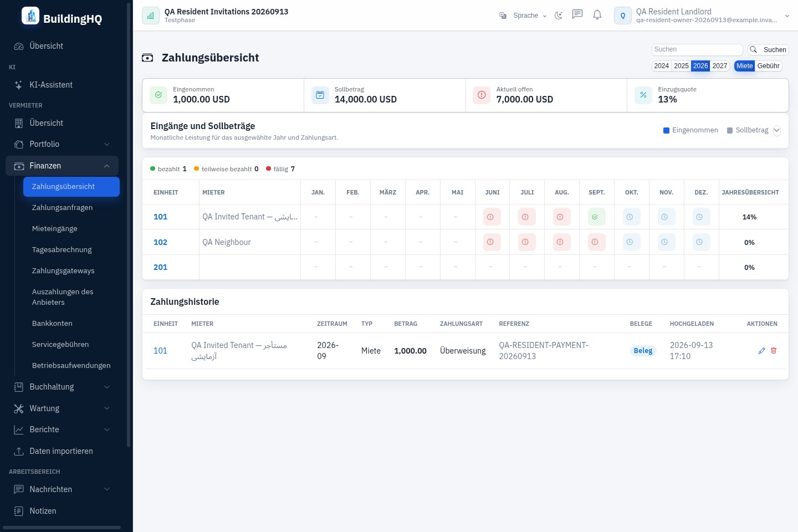Click the Suchen search button
The width and height of the screenshot is (798, 532).
click(x=768, y=49)
